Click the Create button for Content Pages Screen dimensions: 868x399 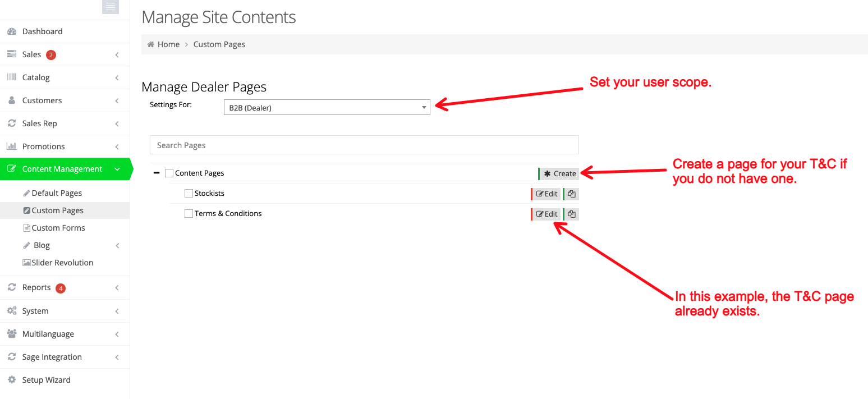tap(559, 174)
